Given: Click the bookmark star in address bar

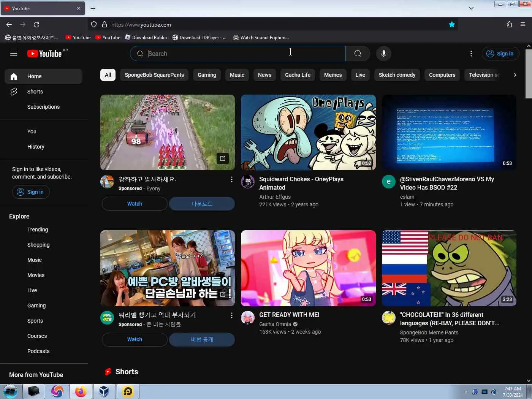Looking at the screenshot, I should click(452, 25).
